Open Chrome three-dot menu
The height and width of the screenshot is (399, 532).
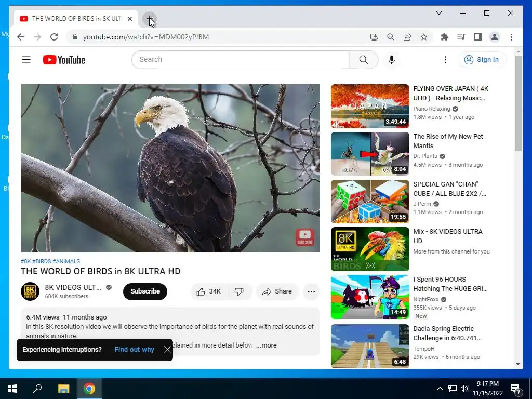[511, 37]
